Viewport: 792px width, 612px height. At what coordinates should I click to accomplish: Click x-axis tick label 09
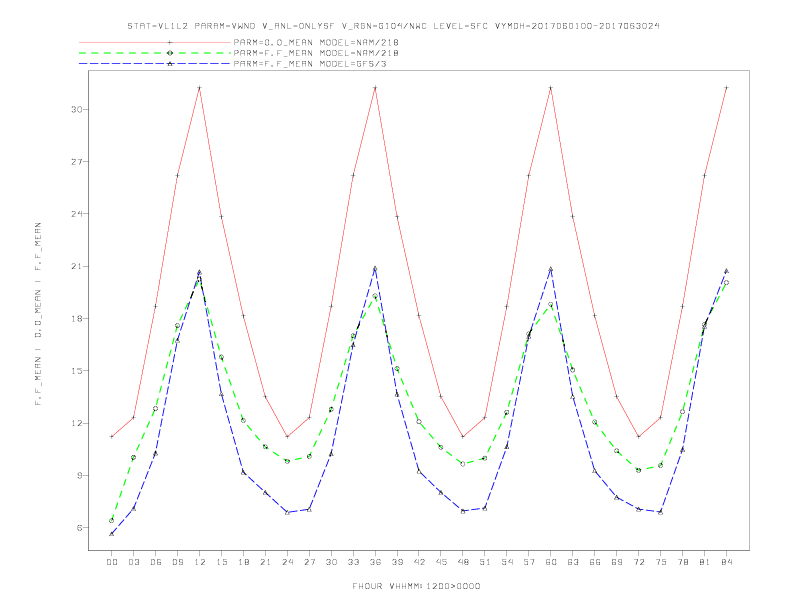point(177,562)
